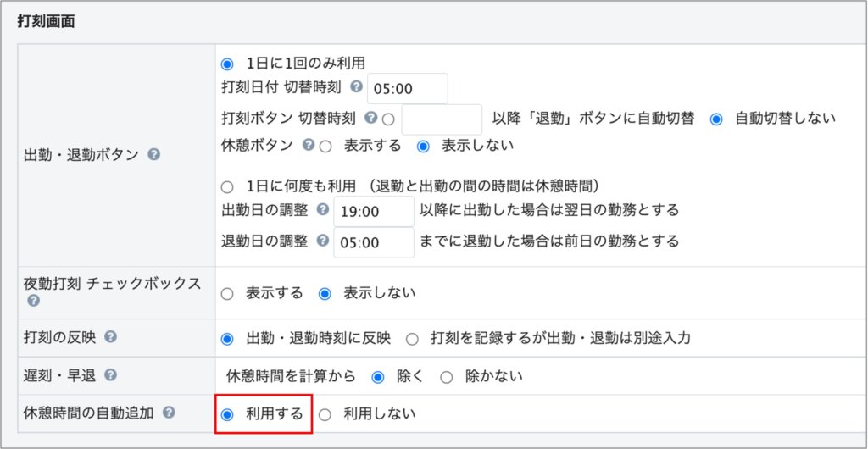Click help icon beside 出勤日の調整
This screenshot has height=449, width=868.
322,209
